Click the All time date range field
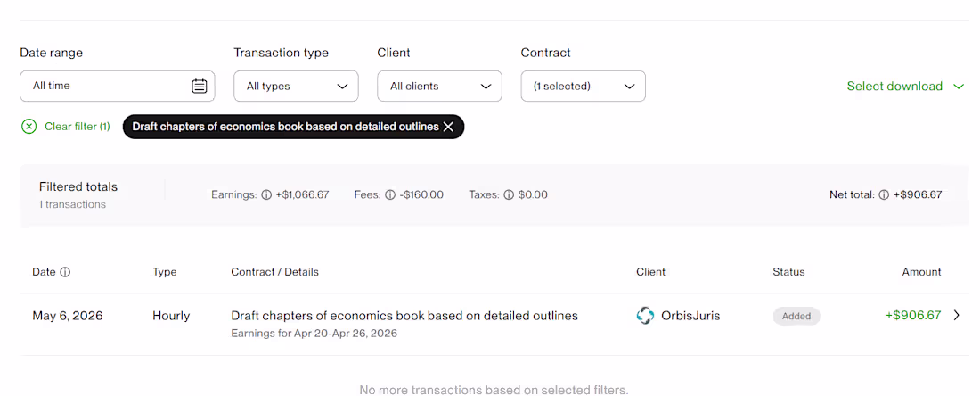Viewport: 980px width, 396px height. point(118,86)
